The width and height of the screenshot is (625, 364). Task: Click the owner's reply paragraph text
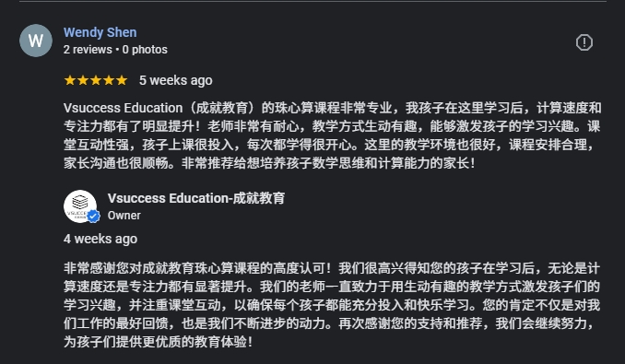(x=332, y=305)
